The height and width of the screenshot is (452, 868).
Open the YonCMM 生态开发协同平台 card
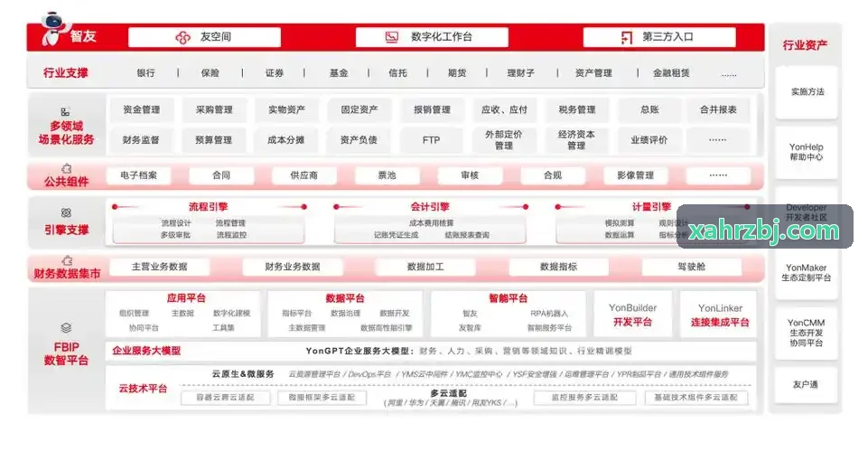click(x=807, y=333)
